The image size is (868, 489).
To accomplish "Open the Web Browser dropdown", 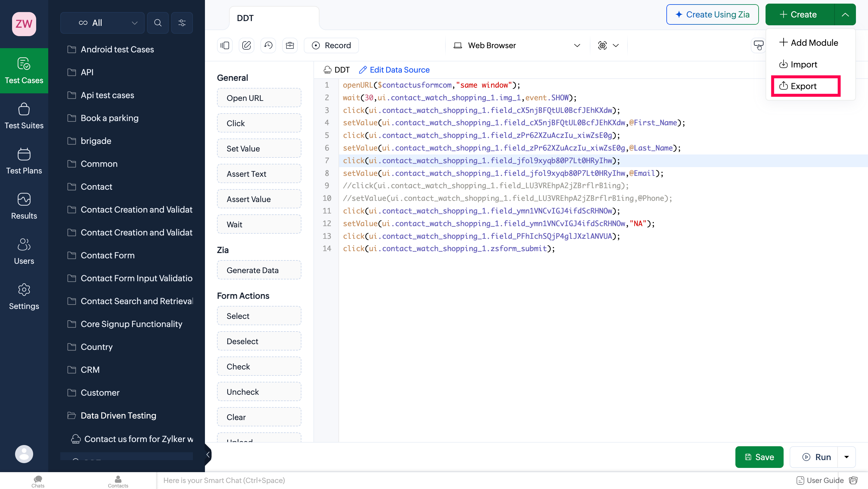I will tap(517, 45).
